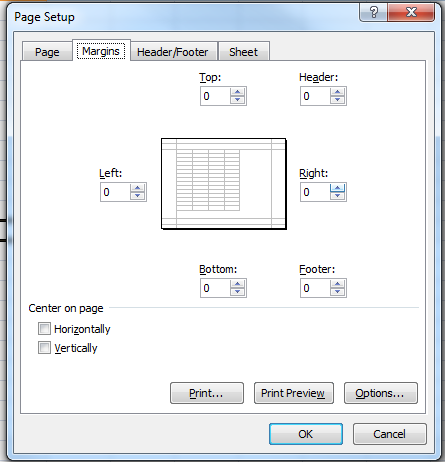Dismiss dialog with Cancel button
The image size is (445, 462).
click(390, 434)
